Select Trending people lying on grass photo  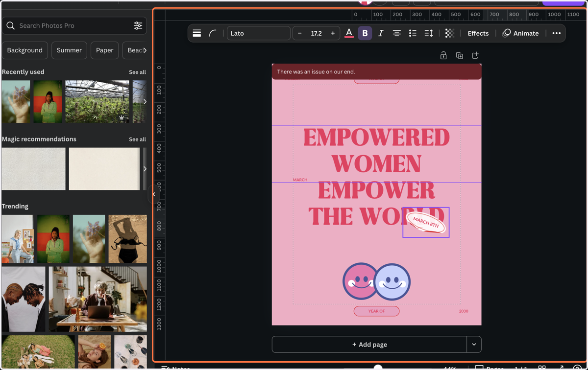38,352
